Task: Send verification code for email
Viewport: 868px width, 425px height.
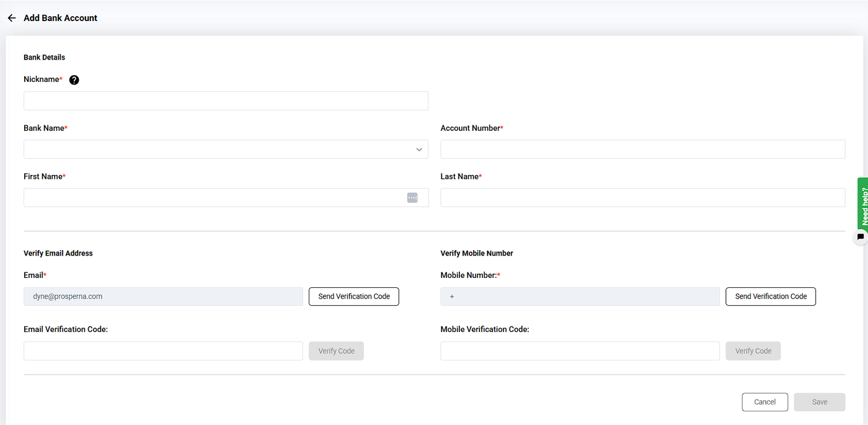Action: [x=354, y=297]
